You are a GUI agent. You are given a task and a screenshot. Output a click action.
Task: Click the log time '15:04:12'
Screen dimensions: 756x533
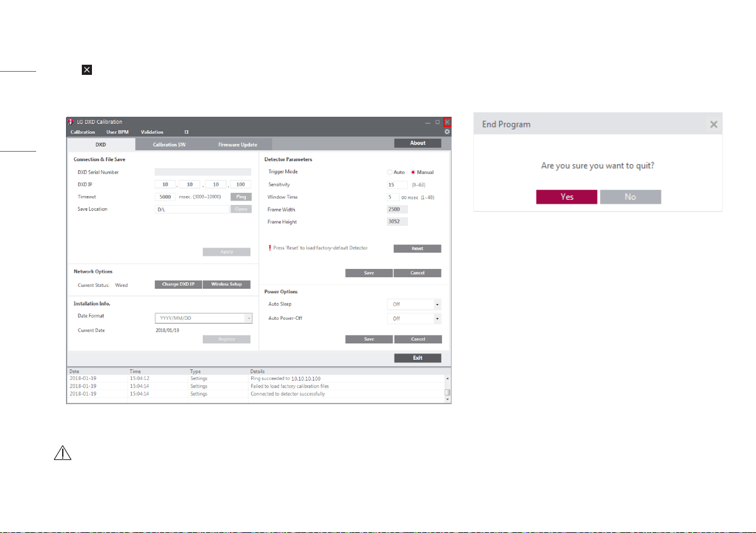[140, 379]
